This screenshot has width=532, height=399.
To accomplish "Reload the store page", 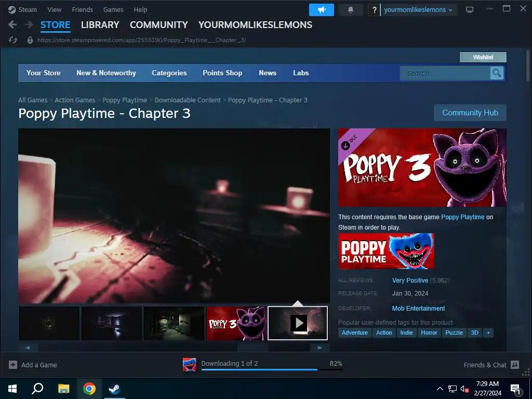I will (13, 40).
